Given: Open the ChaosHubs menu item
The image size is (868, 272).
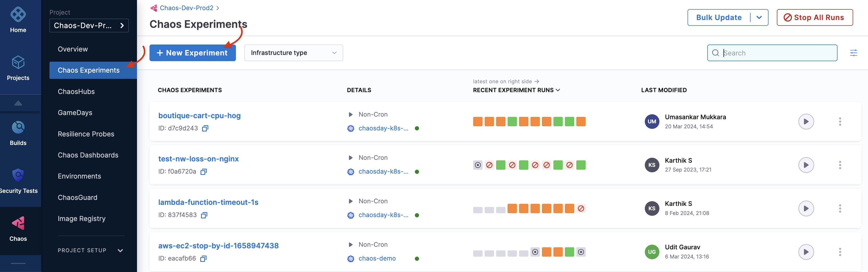Looking at the screenshot, I should pyautogui.click(x=76, y=92).
